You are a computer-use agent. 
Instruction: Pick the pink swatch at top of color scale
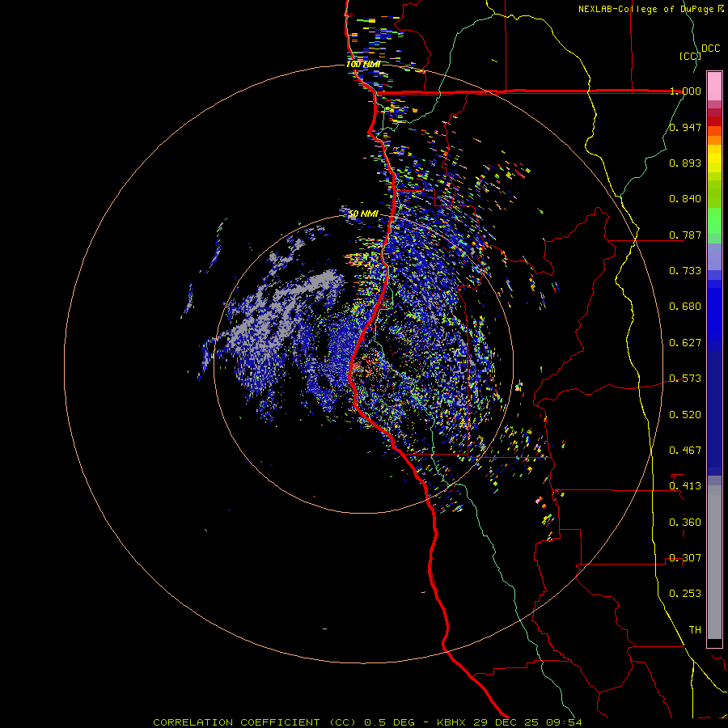(714, 86)
